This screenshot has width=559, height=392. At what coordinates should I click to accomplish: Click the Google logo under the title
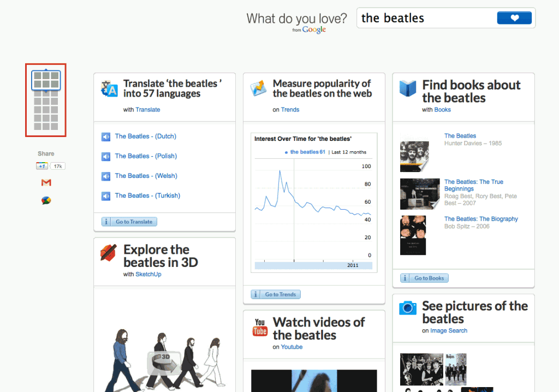[314, 29]
